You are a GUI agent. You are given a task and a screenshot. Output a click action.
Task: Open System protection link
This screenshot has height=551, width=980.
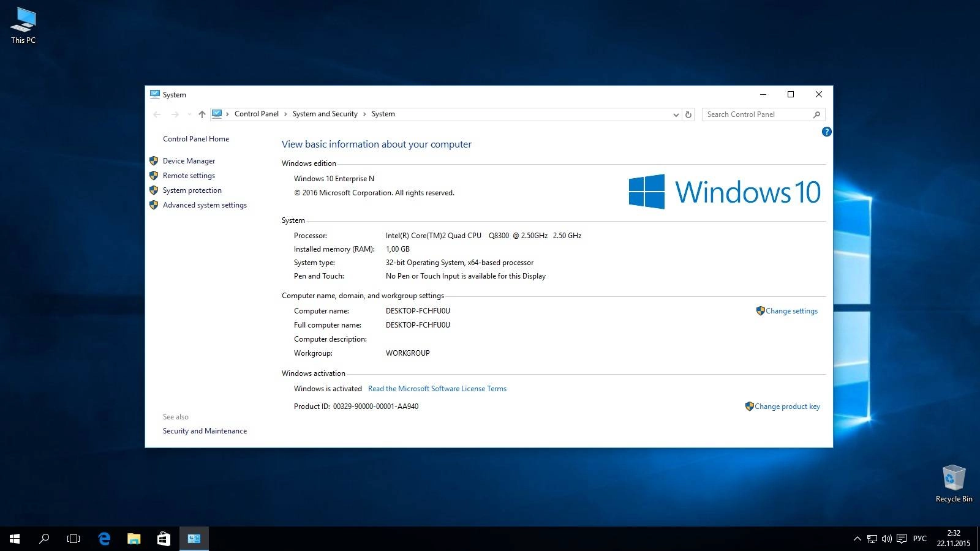(x=192, y=190)
